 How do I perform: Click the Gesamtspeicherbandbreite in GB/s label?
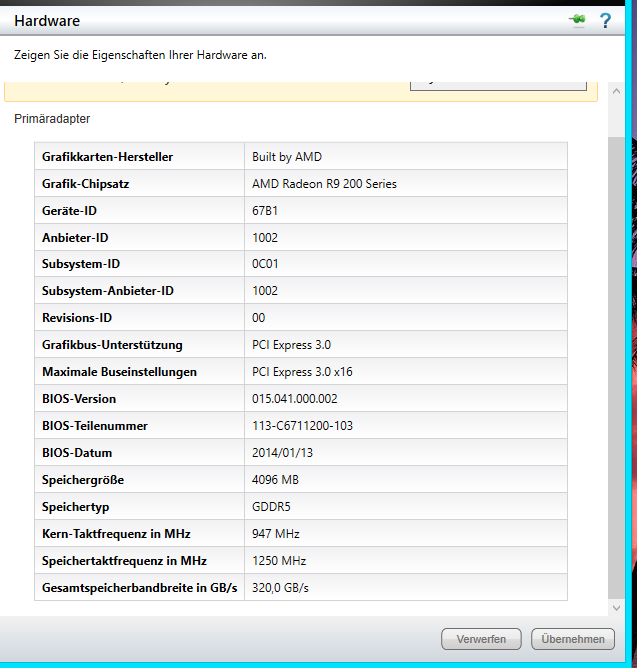[x=139, y=588]
